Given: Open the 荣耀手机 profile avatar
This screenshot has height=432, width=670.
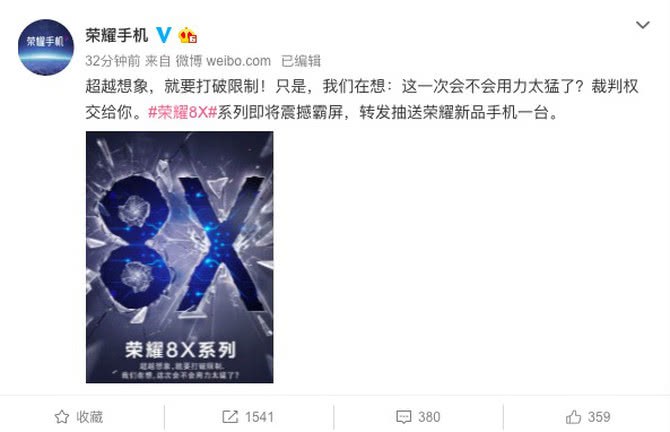Looking at the screenshot, I should (x=46, y=47).
